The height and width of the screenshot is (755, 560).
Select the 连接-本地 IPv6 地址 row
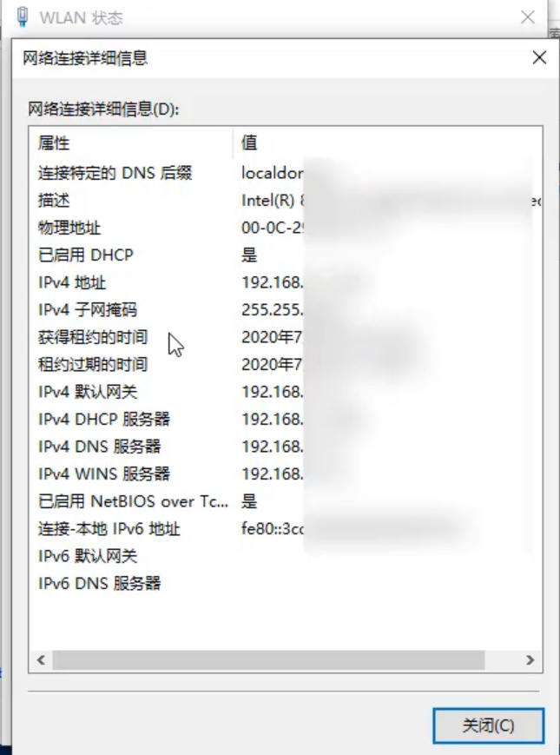point(286,529)
